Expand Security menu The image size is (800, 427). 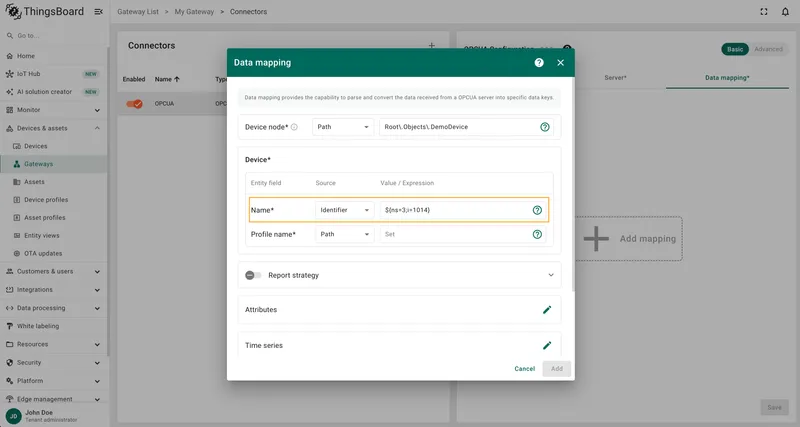97,363
